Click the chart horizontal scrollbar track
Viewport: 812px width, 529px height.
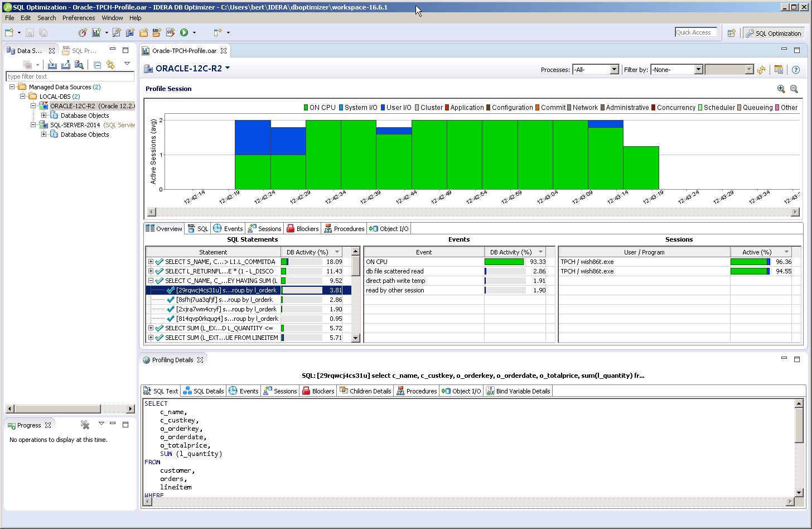click(473, 212)
